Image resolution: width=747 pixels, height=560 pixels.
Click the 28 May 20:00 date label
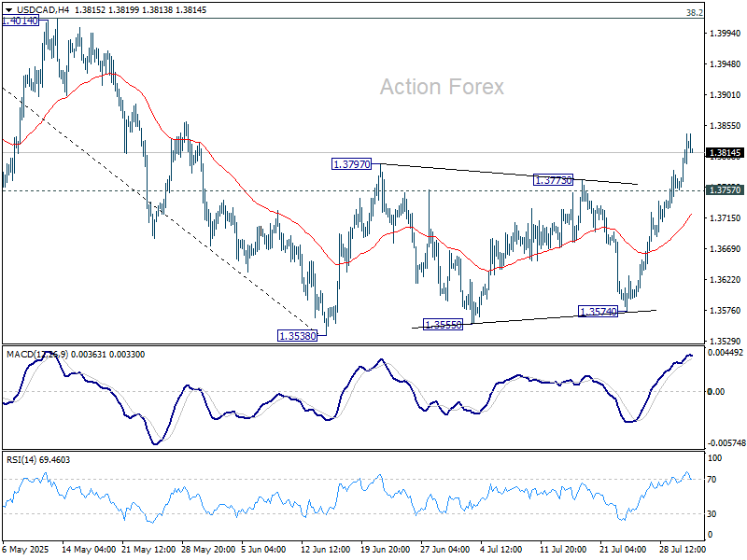click(x=208, y=549)
